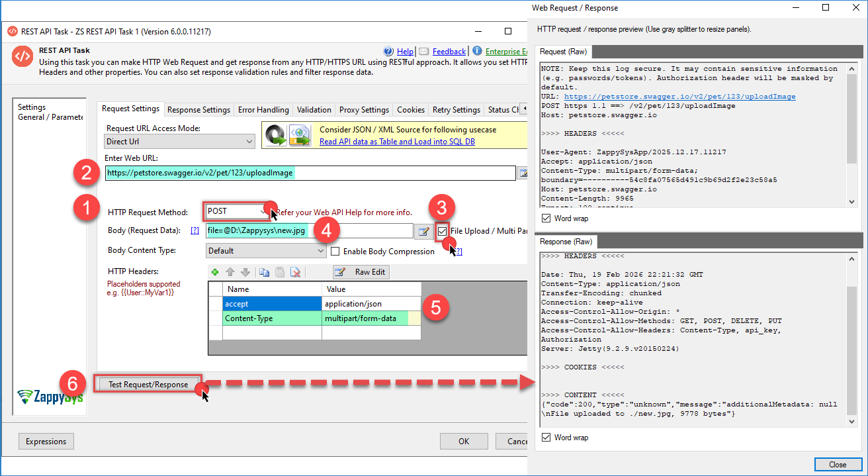This screenshot has width=868, height=476.
Task: Toggle Word wrap in the Request panel
Action: click(546, 218)
